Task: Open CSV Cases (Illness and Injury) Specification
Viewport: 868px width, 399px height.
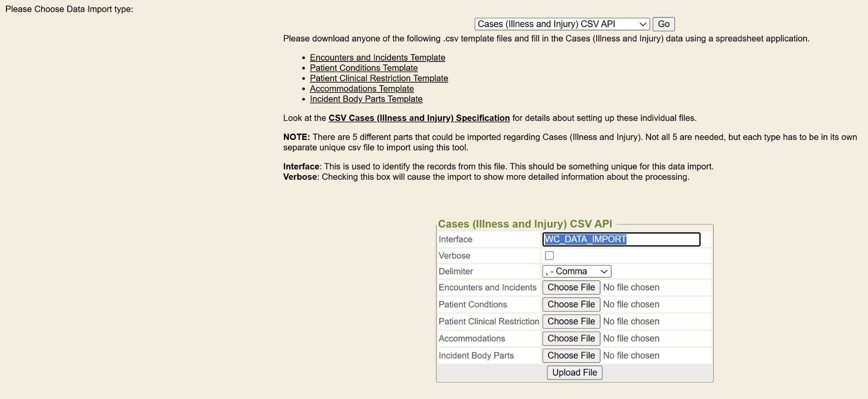Action: tap(419, 118)
